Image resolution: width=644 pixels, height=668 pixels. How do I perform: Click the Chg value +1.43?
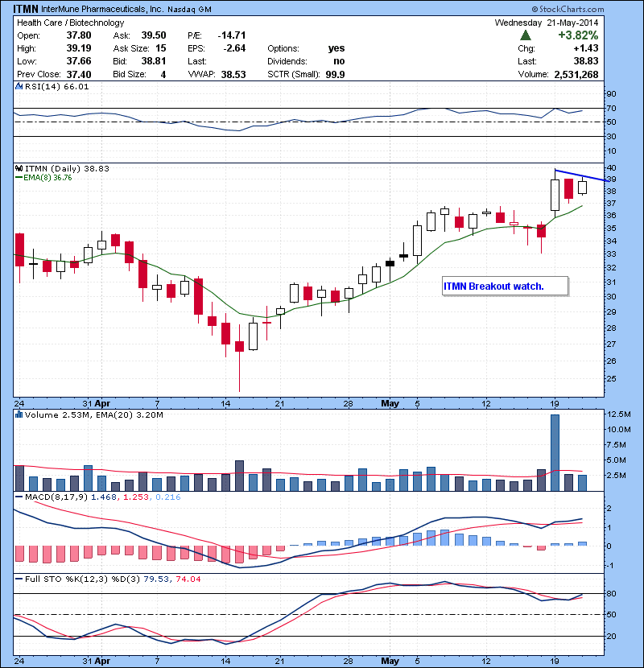586,48
